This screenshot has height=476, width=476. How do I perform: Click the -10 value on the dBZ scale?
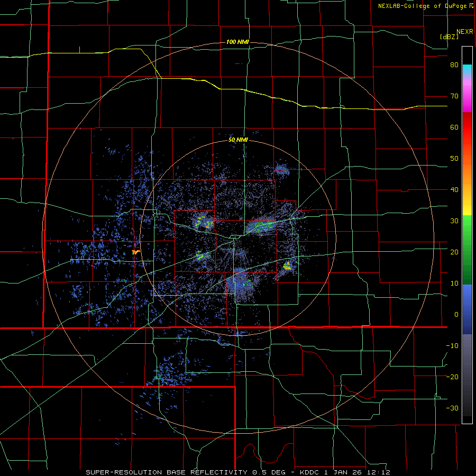pyautogui.click(x=452, y=346)
